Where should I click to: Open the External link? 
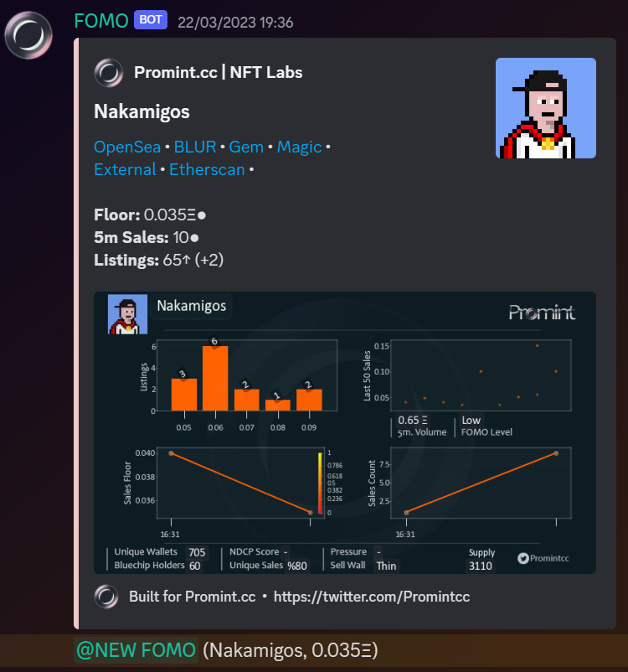pyautogui.click(x=125, y=170)
